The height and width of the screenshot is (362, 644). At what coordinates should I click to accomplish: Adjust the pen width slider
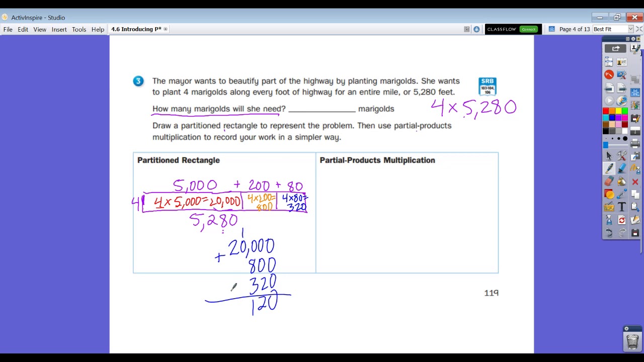(616, 145)
